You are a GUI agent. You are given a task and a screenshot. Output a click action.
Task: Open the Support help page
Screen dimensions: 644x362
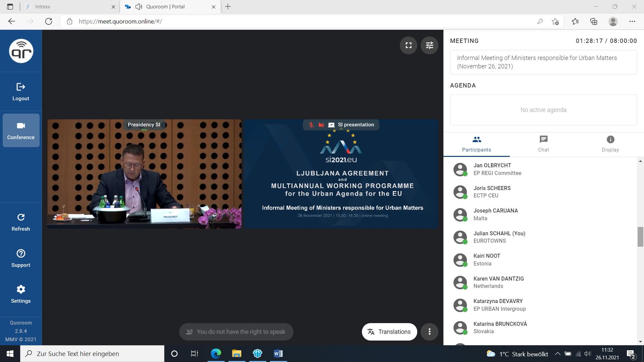coord(21,258)
